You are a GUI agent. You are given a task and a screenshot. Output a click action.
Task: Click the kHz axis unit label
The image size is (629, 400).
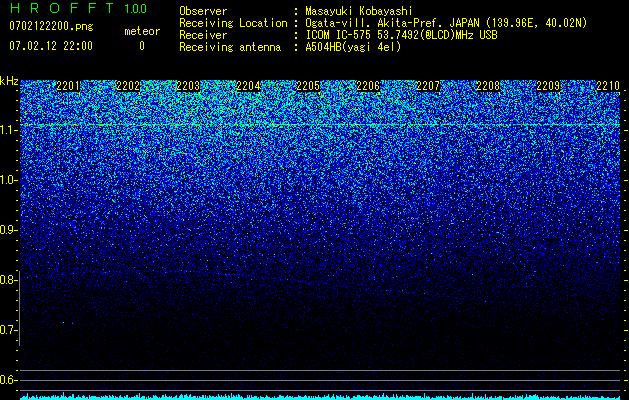tap(9, 81)
